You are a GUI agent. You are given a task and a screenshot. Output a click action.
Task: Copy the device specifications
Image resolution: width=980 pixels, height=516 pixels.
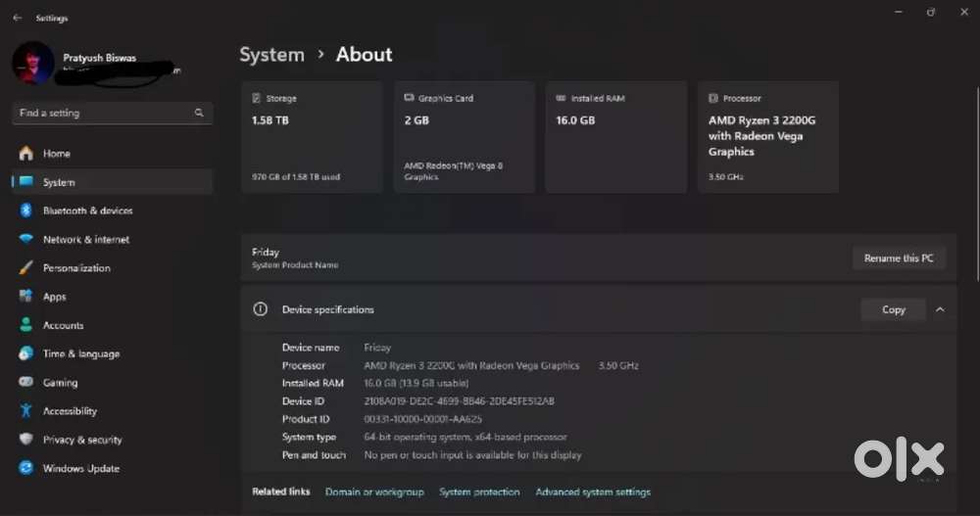[x=893, y=309]
